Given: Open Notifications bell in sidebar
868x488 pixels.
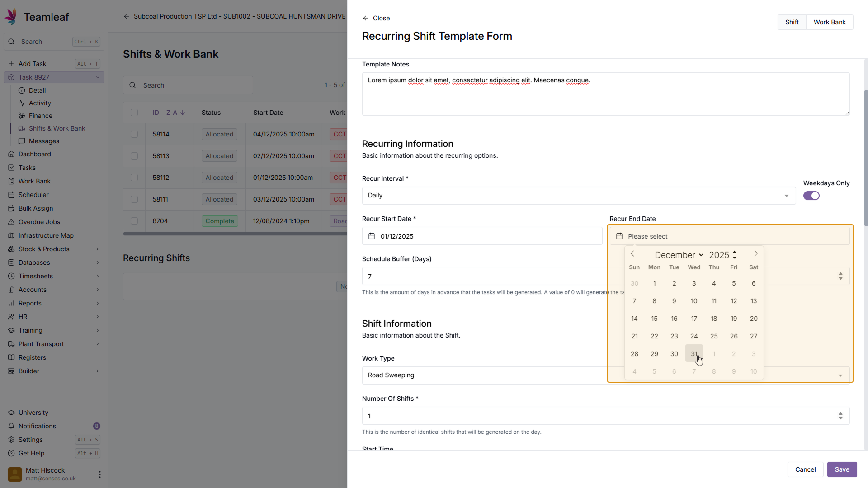Looking at the screenshot, I should [x=11, y=426].
